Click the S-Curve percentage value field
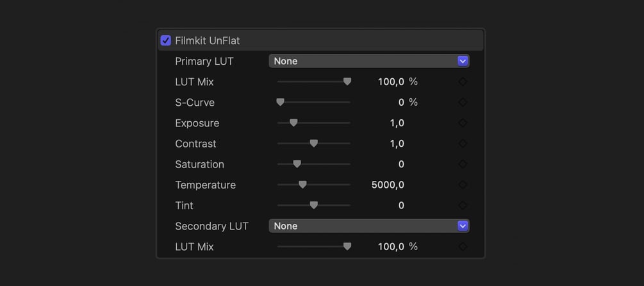Viewport: 644px width, 286px height. (401, 103)
